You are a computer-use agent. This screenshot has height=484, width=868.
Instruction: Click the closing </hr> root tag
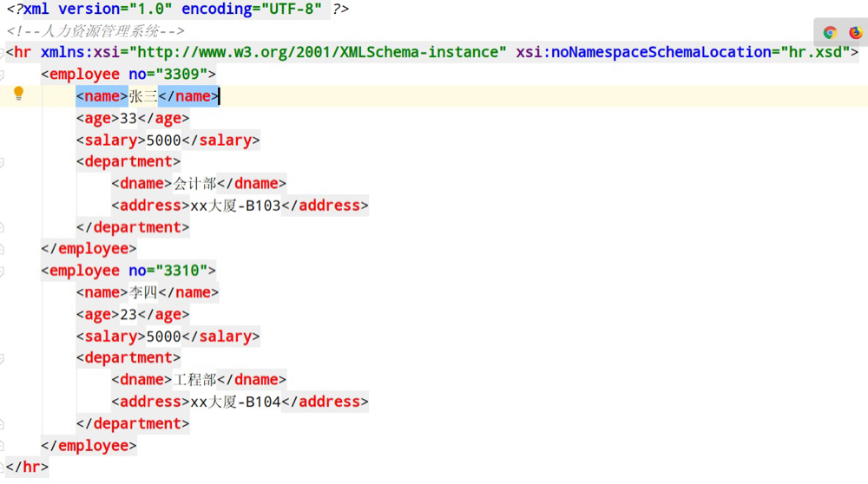tap(27, 468)
